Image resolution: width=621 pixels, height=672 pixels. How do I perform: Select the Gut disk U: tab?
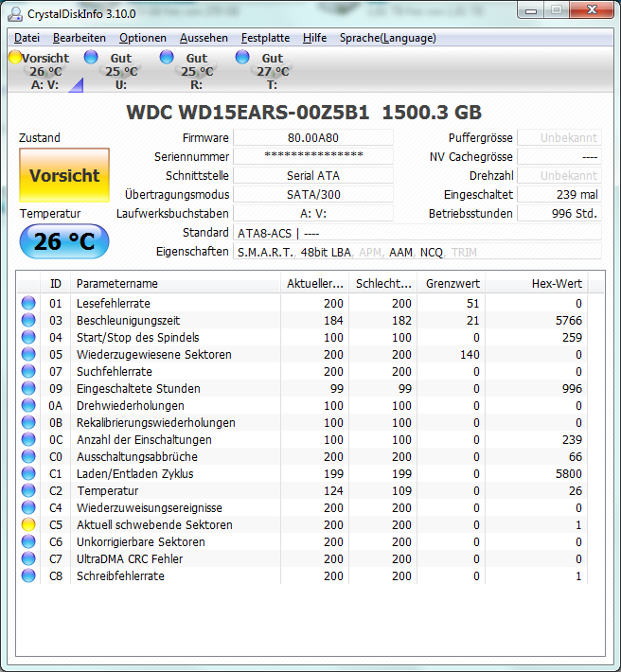(121, 71)
